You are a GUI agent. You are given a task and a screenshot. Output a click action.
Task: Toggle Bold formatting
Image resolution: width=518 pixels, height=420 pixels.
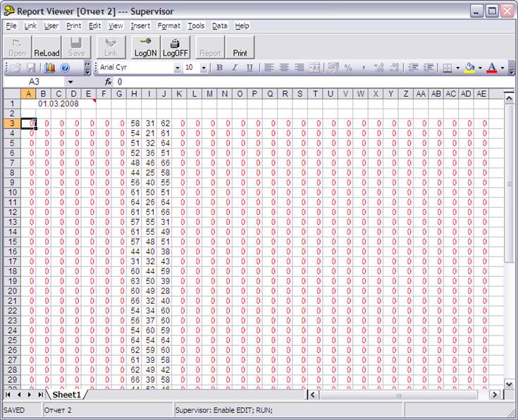(x=219, y=68)
